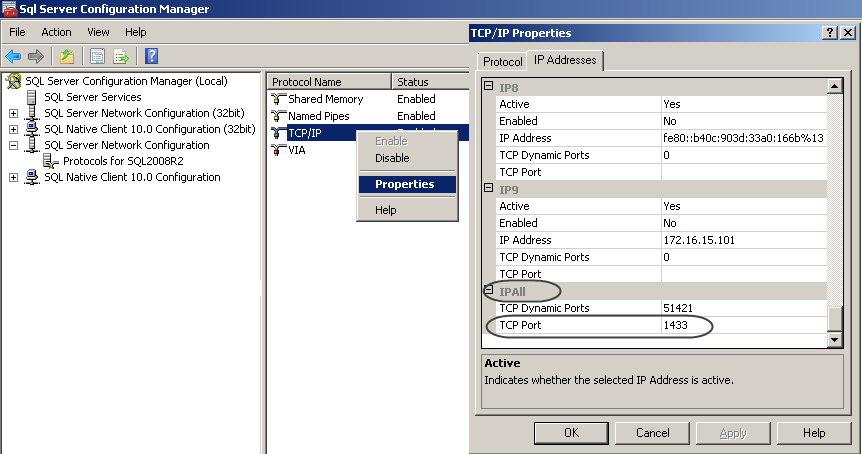Viewport: 862px width, 454px height.
Task: Collapse the IP9 section
Action: click(488, 188)
